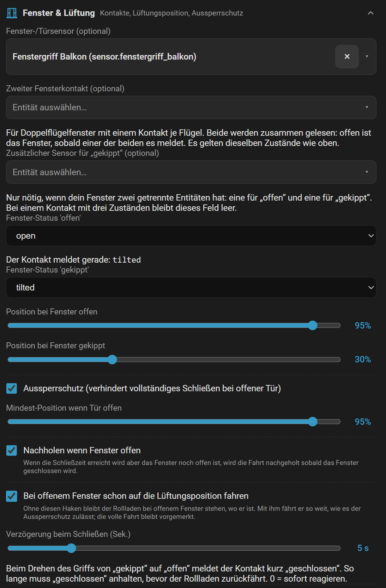Open the Zweiter Fensterkontakt entity picker
This screenshot has width=386, height=588.
(191, 108)
